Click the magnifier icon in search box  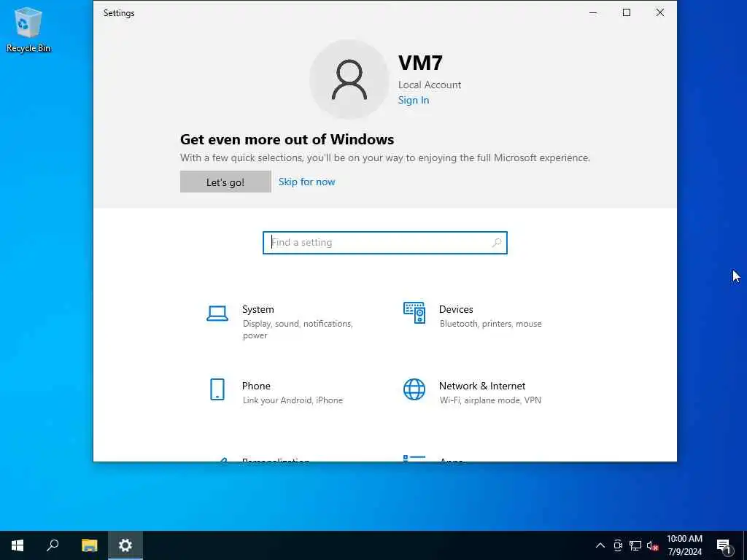496,243
